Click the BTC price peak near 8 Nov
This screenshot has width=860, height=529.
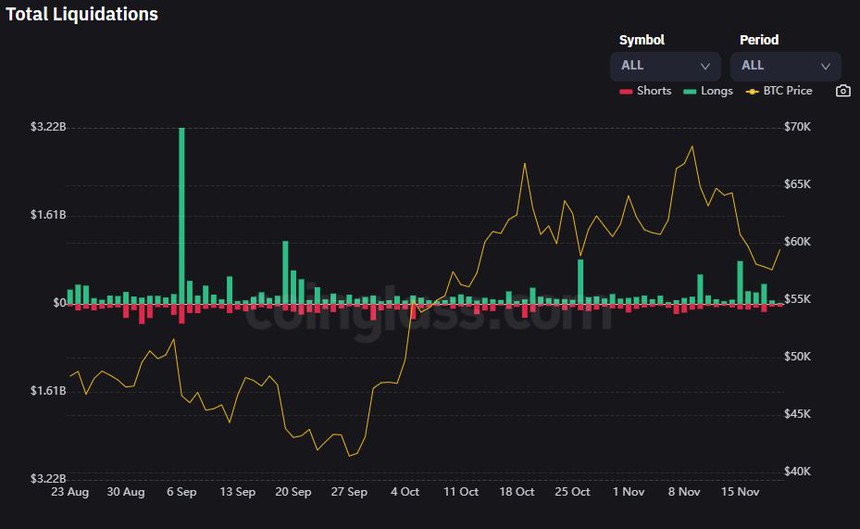pos(691,147)
